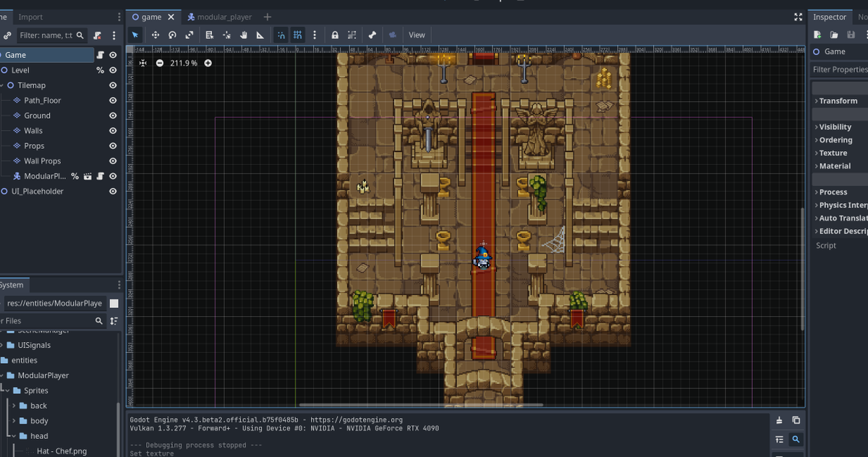
Task: Click the instantiate child scene link icon
Action: click(x=7, y=35)
